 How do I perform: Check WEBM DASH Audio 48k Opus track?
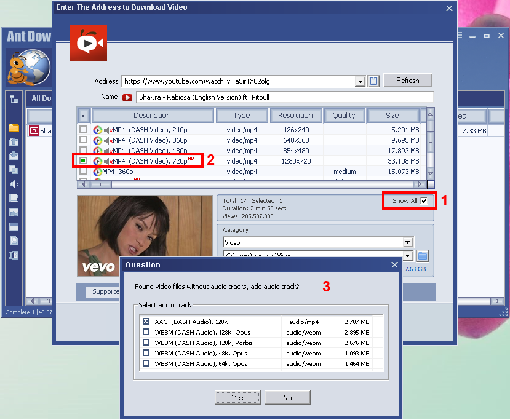click(146, 352)
